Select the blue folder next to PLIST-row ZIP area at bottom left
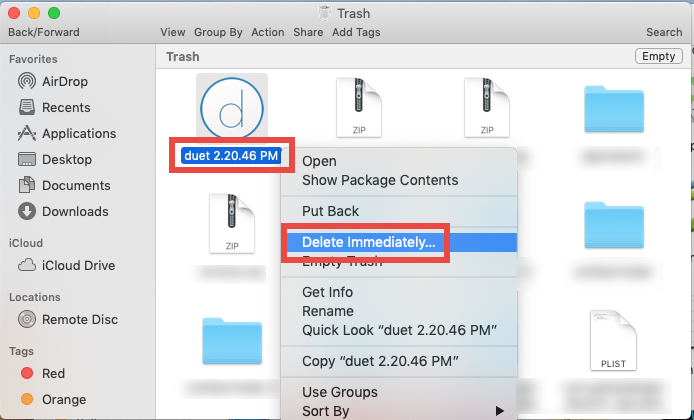The height and width of the screenshot is (420, 694). coord(232,341)
